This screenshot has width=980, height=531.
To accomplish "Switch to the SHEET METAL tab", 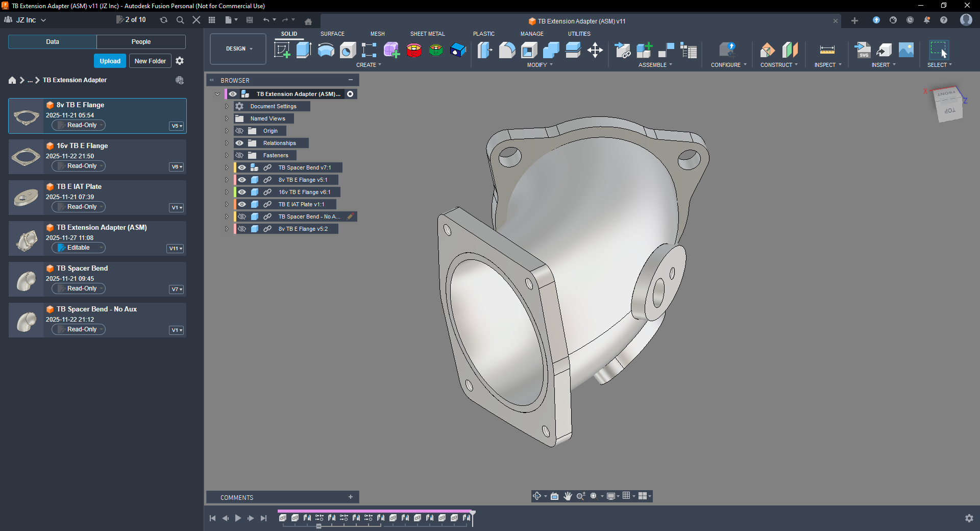I will [x=428, y=34].
